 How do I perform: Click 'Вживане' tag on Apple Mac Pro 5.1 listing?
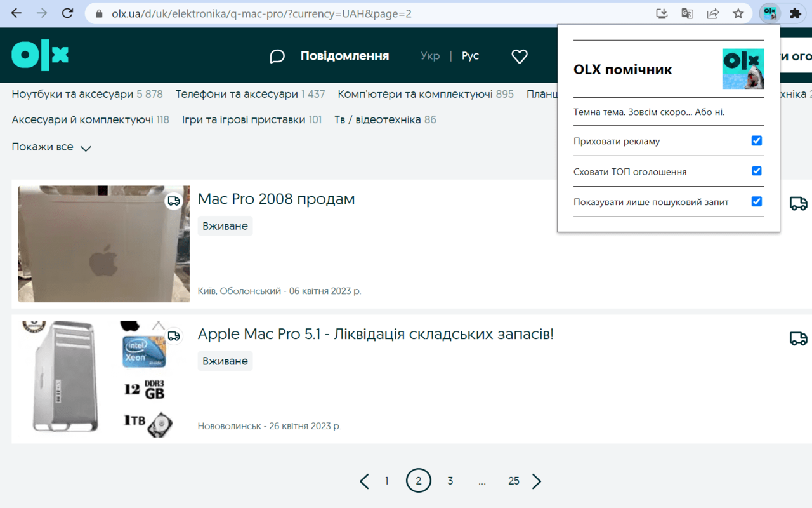(225, 361)
